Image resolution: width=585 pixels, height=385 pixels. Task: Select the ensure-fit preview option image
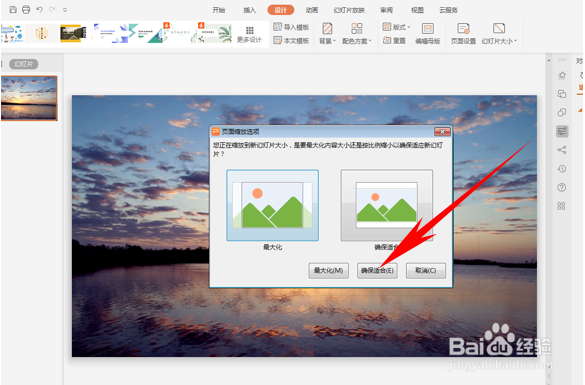coord(387,205)
